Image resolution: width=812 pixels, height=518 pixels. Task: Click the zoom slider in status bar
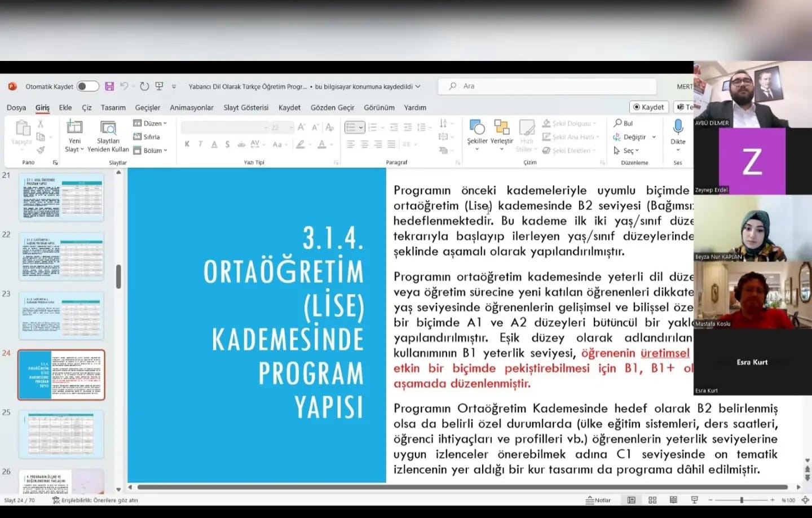coord(742,500)
